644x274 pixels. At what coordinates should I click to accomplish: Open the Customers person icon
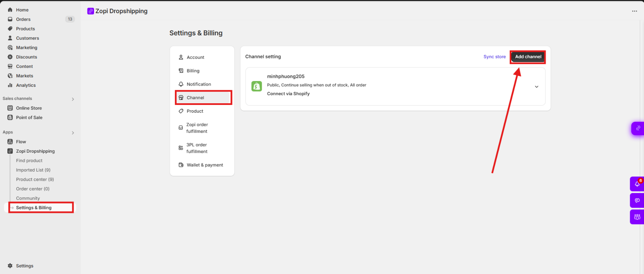10,38
